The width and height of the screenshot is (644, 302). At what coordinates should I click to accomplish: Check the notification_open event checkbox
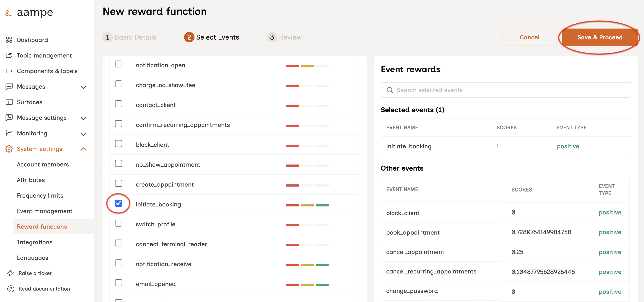pos(119,64)
